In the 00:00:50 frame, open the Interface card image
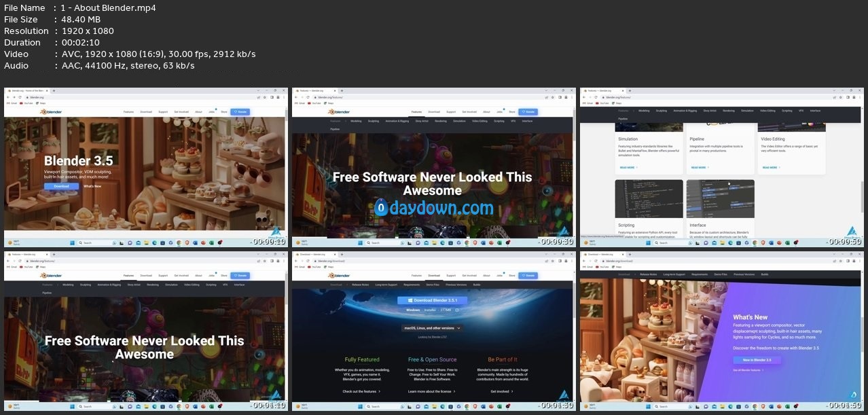This screenshot has height=415, width=868. (721, 198)
